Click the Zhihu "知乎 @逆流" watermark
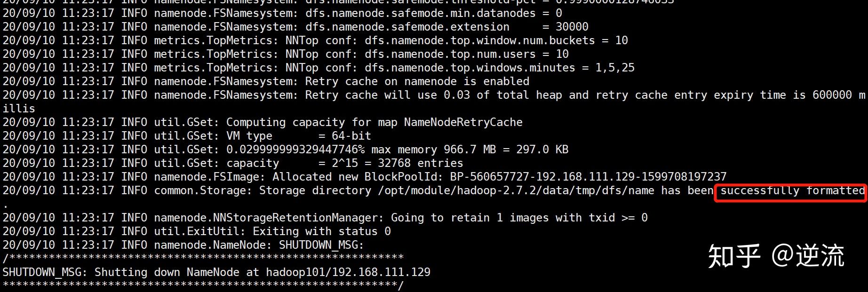 [776, 256]
